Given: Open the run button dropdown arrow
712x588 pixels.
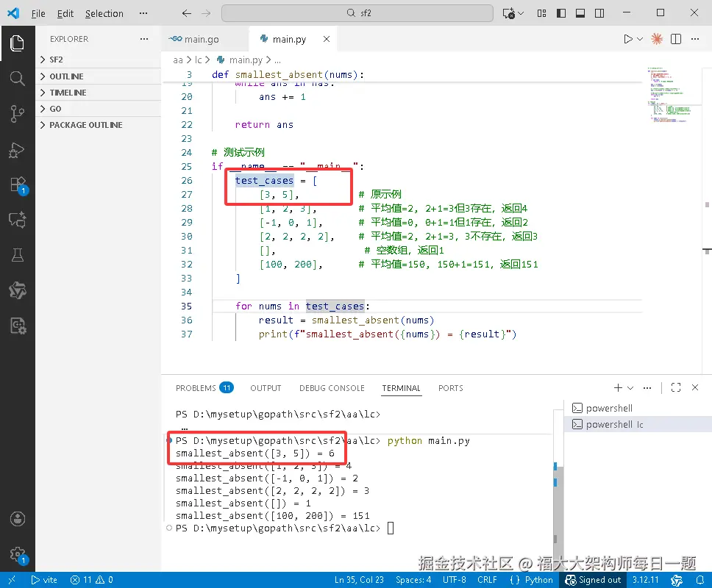Looking at the screenshot, I should tap(640, 39).
